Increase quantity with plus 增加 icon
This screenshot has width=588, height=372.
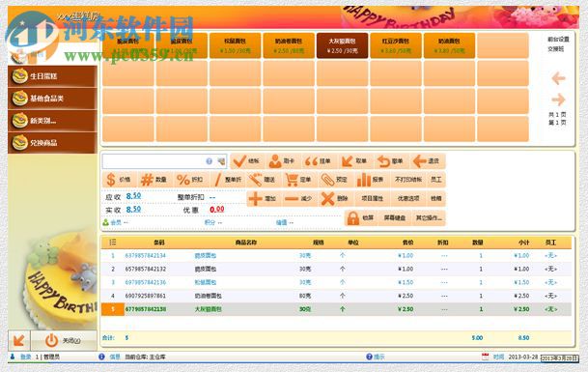[x=255, y=199]
